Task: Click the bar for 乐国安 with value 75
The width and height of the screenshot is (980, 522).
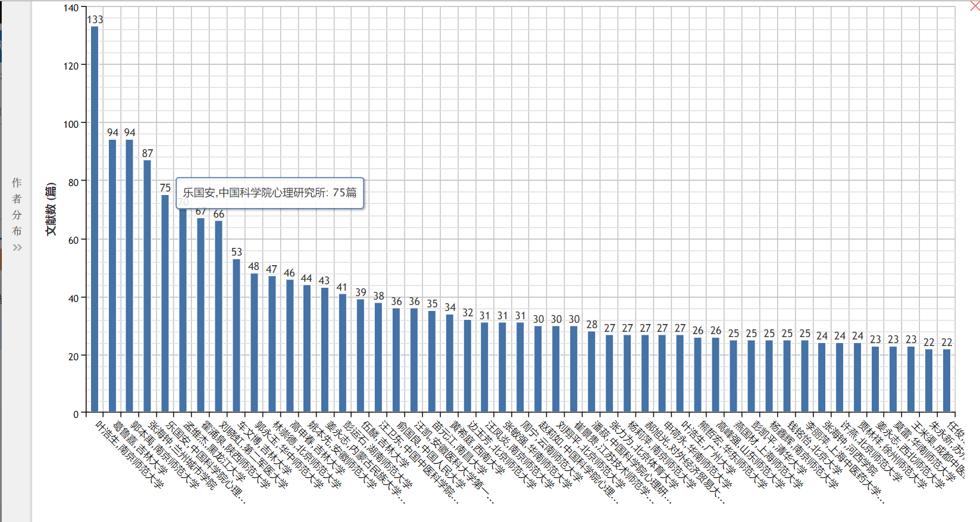Action: coord(165,303)
